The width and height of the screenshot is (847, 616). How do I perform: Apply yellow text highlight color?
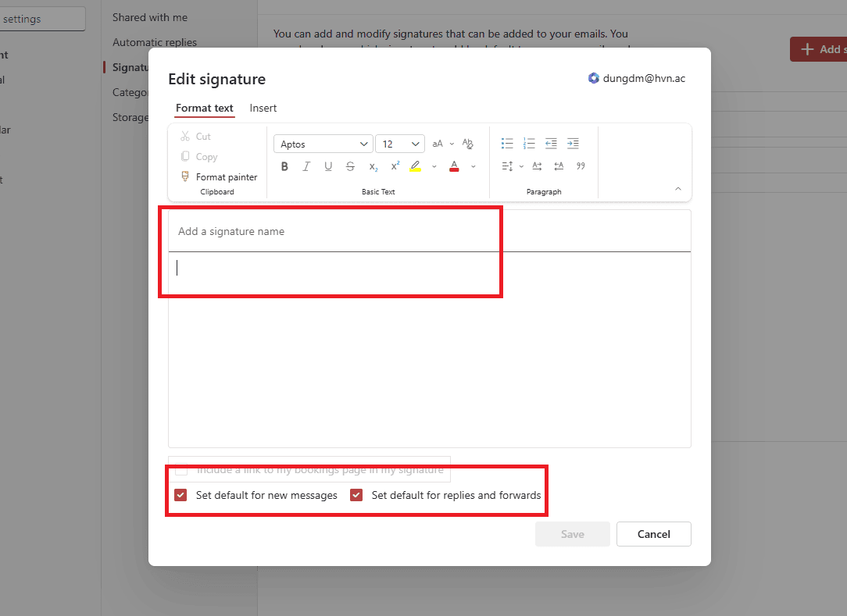coord(415,166)
